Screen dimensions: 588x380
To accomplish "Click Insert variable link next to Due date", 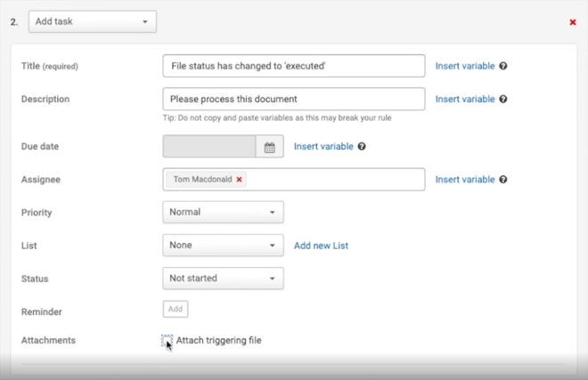I will (323, 147).
